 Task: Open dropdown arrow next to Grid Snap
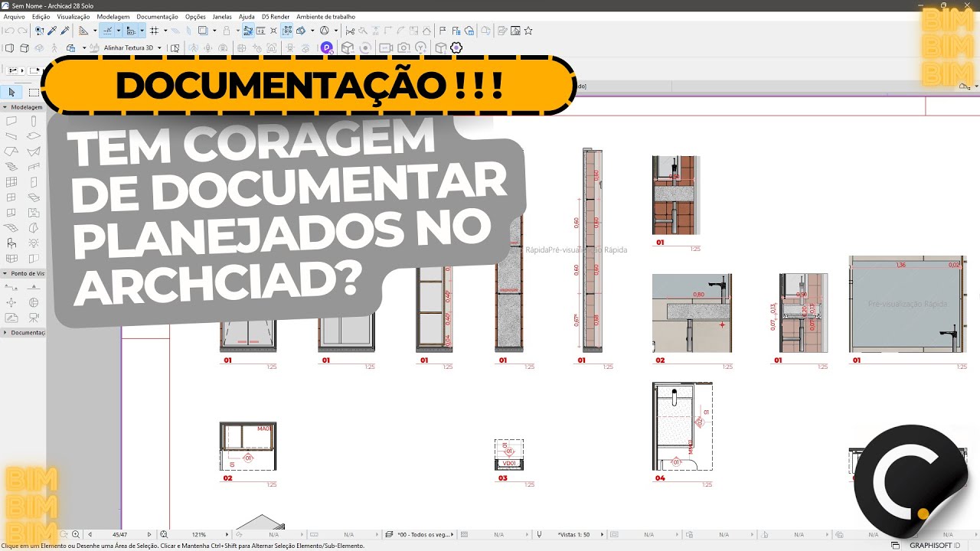(x=165, y=31)
